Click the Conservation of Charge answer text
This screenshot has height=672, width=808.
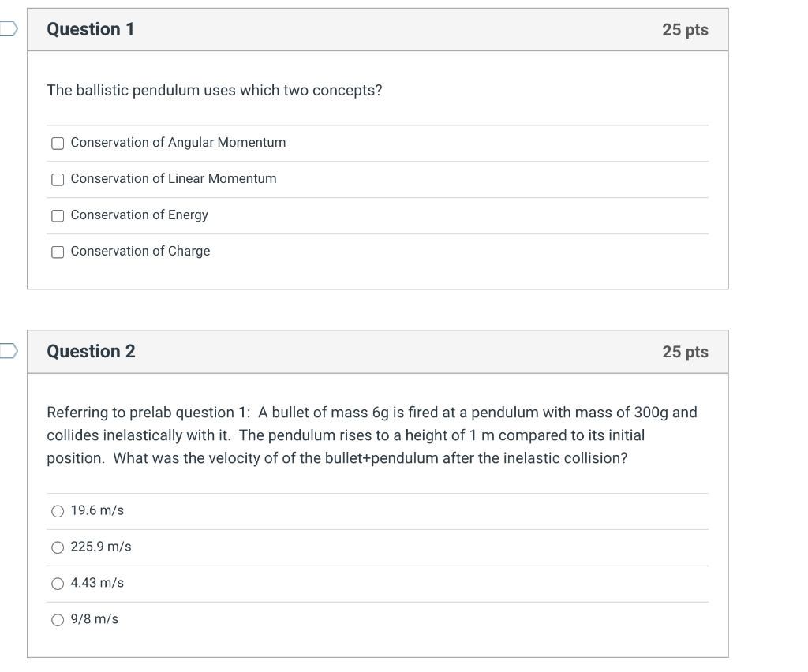[140, 252]
